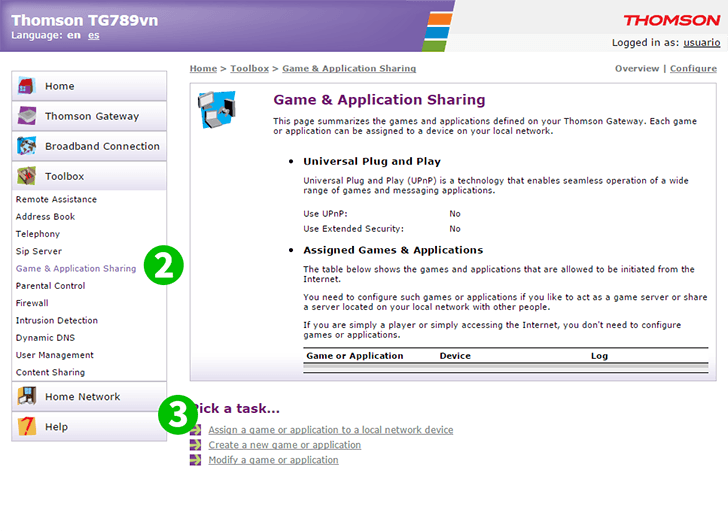The height and width of the screenshot is (531, 728).
Task: Open Address Book in Toolbox
Action: (45, 216)
